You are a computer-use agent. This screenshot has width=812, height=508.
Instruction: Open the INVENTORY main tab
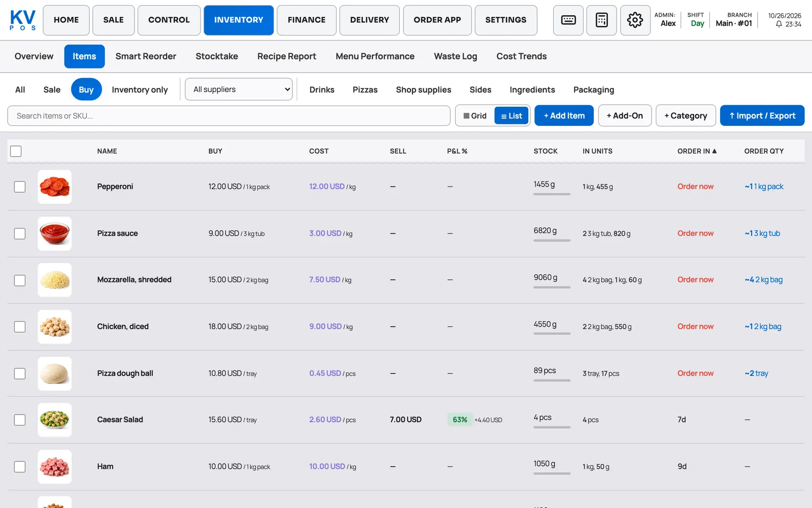click(239, 20)
